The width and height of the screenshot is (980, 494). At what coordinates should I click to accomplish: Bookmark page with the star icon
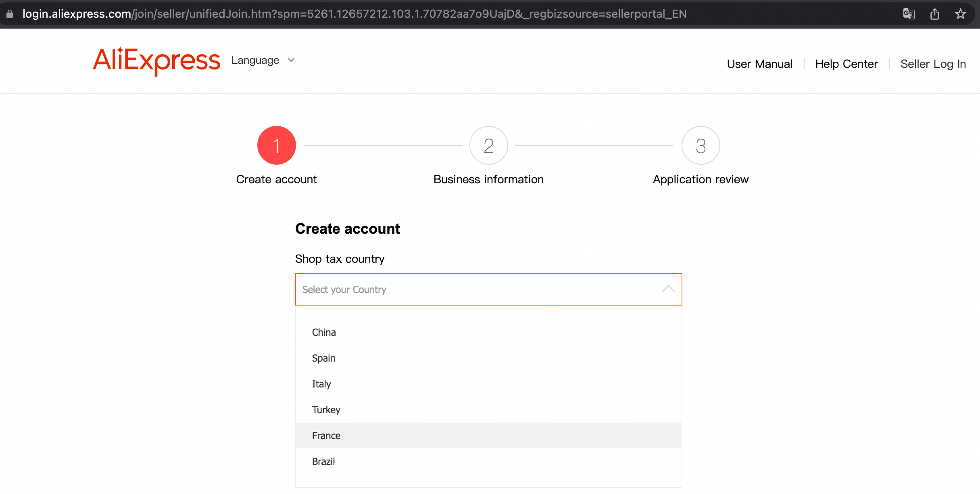point(961,14)
